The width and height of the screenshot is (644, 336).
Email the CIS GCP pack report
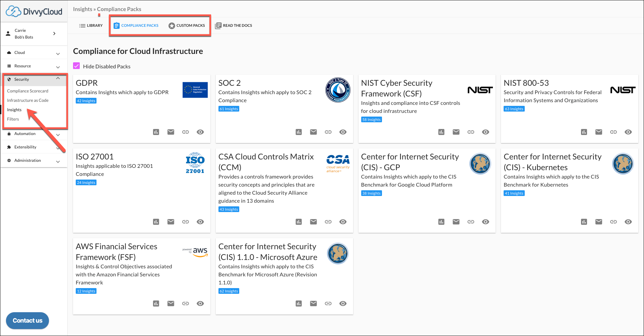click(456, 222)
